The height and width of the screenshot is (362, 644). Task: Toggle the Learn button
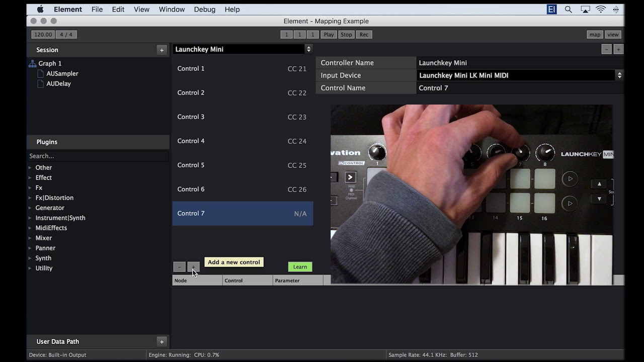pos(300,267)
